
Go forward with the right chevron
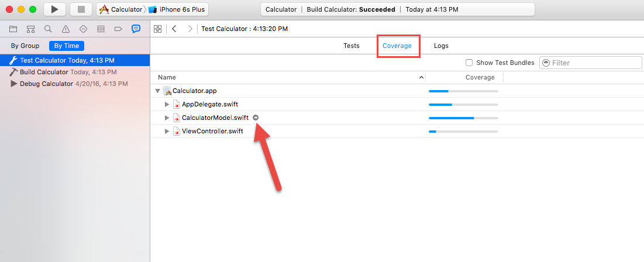coord(190,29)
